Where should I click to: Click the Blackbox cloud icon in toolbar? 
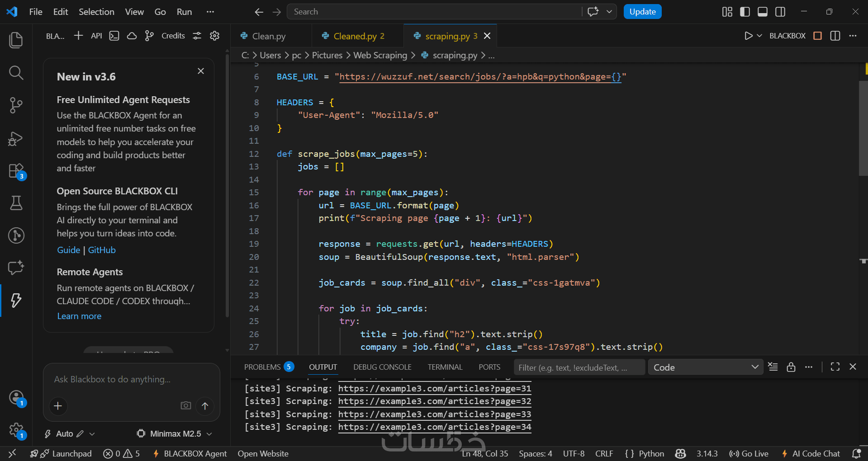[132, 36]
